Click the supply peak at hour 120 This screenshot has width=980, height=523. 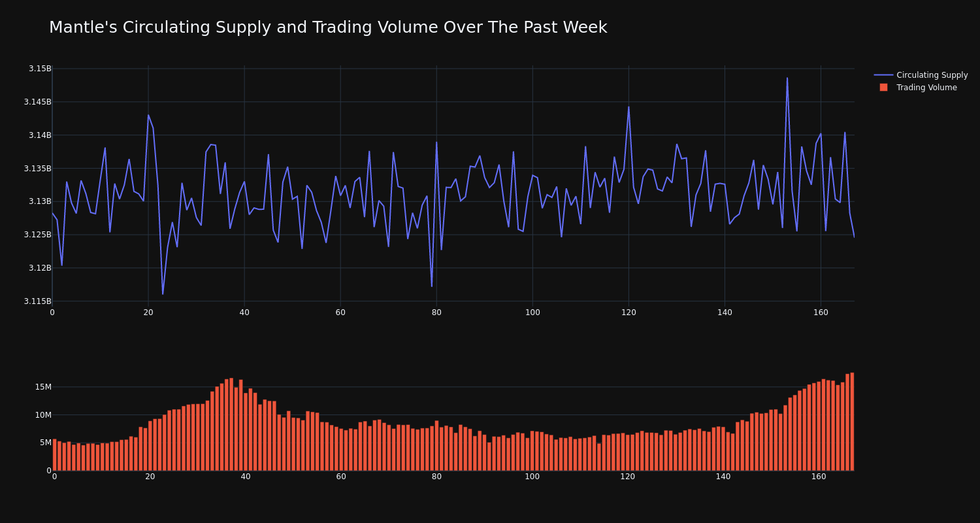[629, 107]
